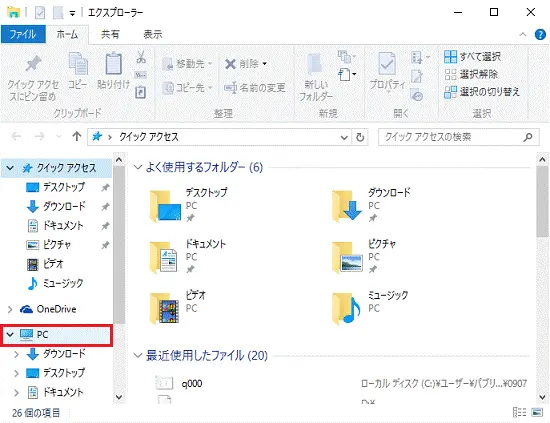This screenshot has height=423, width=550.
Task: Click the New Folder icon
Action: [x=315, y=65]
